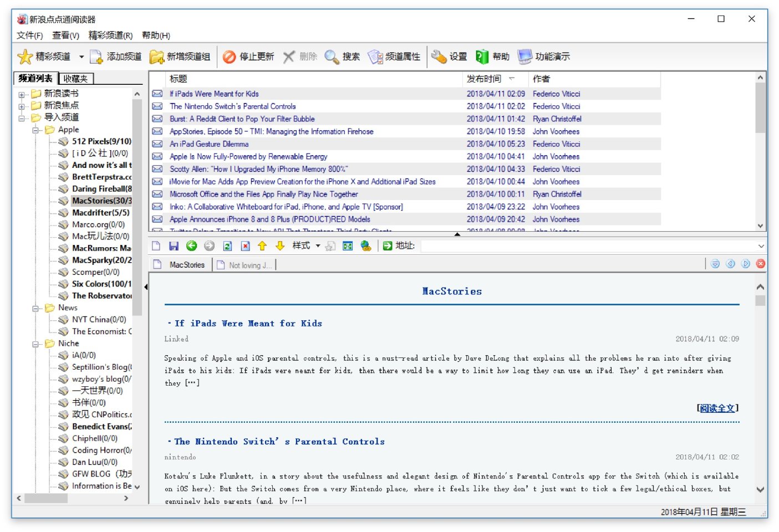Click the 新增频道组 folder icon
Screen dimensions: 779x532
coord(156,57)
